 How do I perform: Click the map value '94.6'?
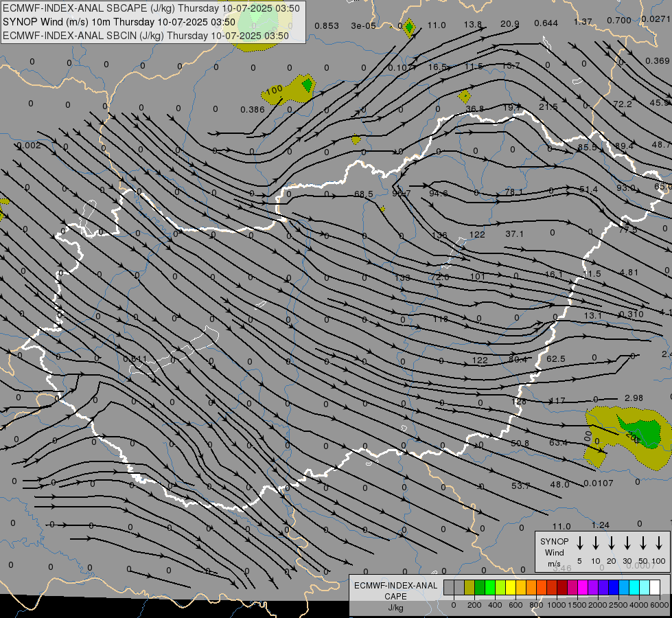438,194
